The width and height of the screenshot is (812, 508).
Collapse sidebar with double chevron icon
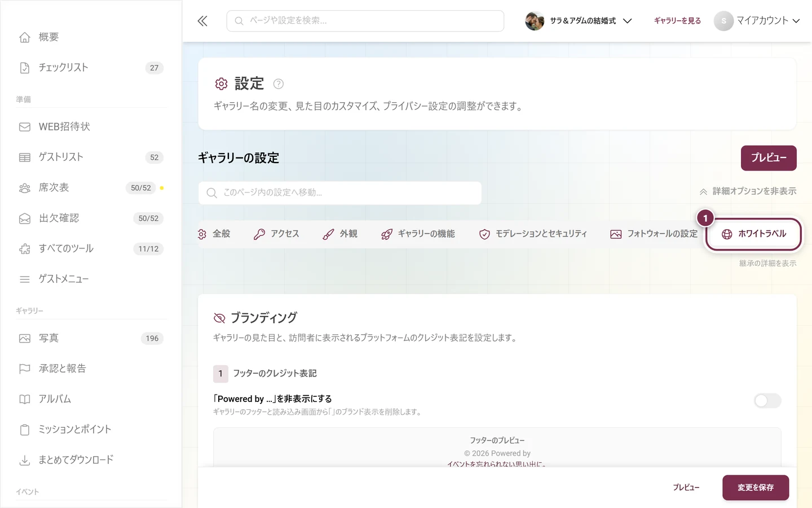pos(202,21)
